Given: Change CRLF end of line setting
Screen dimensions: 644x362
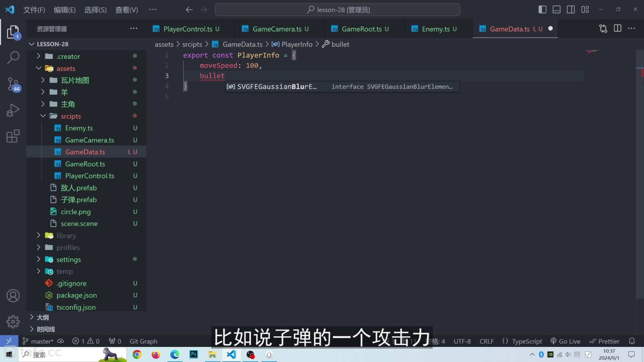Looking at the screenshot, I should click(486, 341).
